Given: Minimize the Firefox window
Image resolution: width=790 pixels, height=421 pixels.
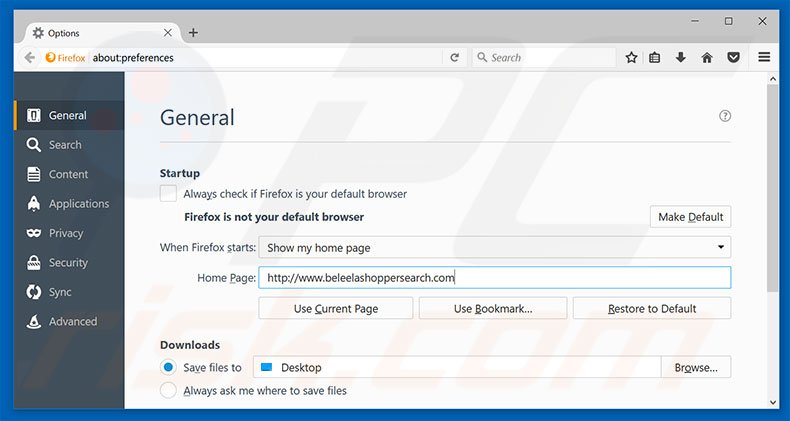Looking at the screenshot, I should pyautogui.click(x=696, y=21).
